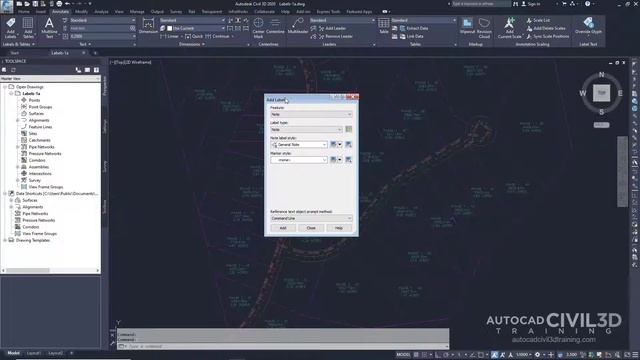Switch to the Home ribbon tab
The image size is (640, 360).
[23, 12]
